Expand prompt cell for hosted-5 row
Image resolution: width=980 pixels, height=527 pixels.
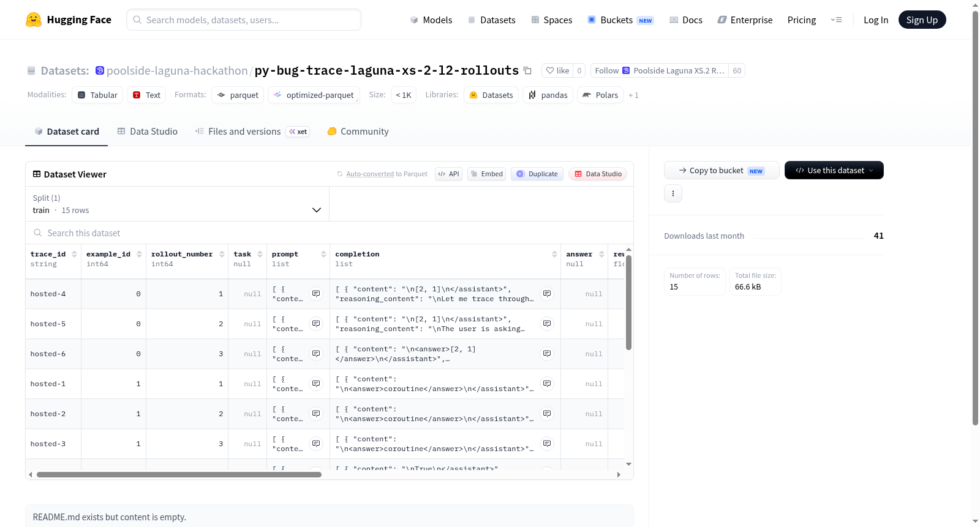tap(316, 324)
